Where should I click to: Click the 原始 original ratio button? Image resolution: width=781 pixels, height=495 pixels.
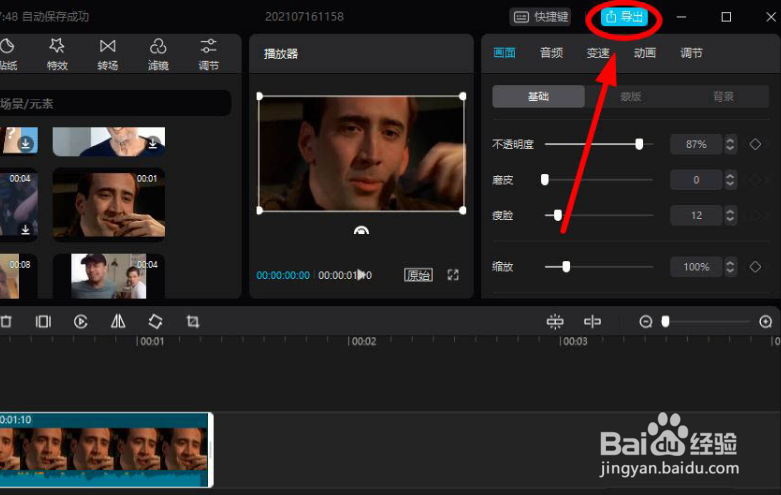click(x=418, y=275)
